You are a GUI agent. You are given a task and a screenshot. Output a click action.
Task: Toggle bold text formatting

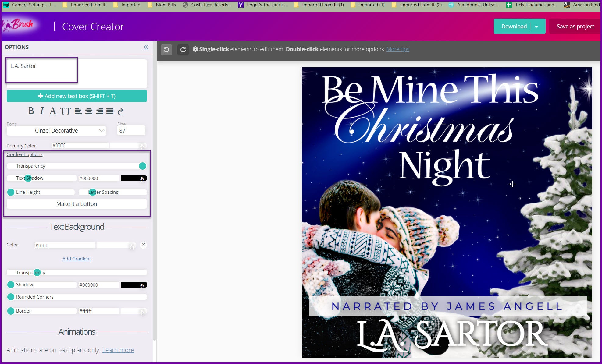click(31, 111)
